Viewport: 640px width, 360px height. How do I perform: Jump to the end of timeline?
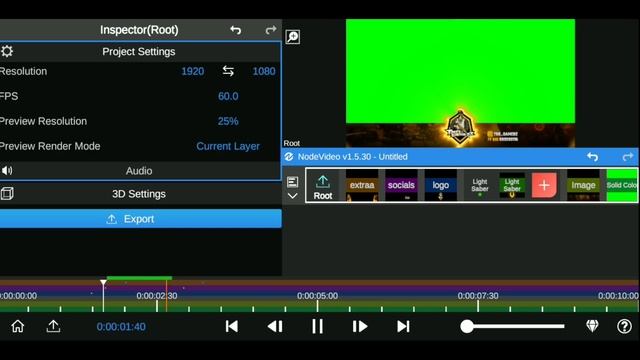pyautogui.click(x=403, y=327)
